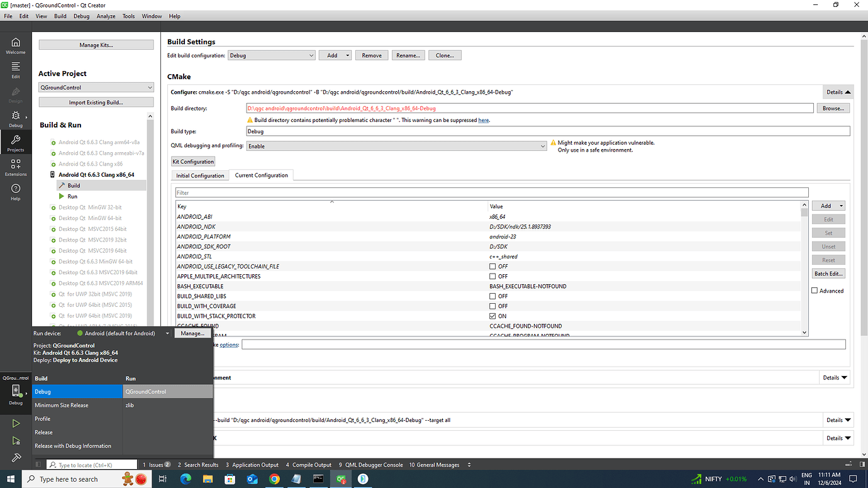Collapse the Configure Details section

click(837, 91)
